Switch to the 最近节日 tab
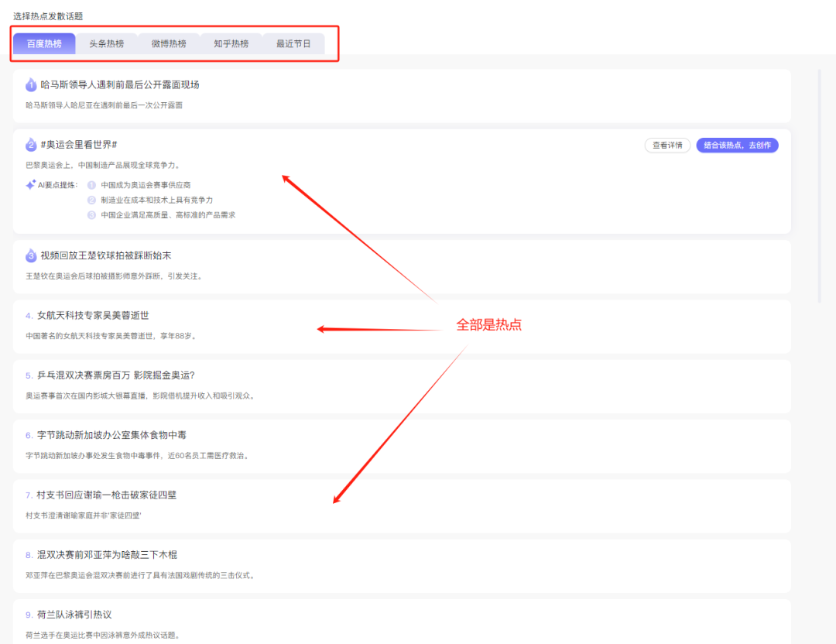This screenshot has height=644, width=836. 294,43
